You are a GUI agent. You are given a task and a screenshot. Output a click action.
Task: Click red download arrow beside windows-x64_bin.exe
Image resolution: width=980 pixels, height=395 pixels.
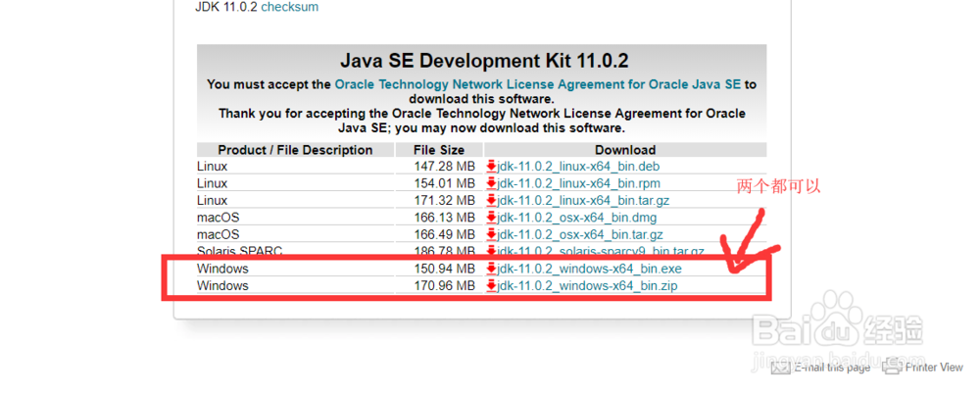[x=491, y=269]
